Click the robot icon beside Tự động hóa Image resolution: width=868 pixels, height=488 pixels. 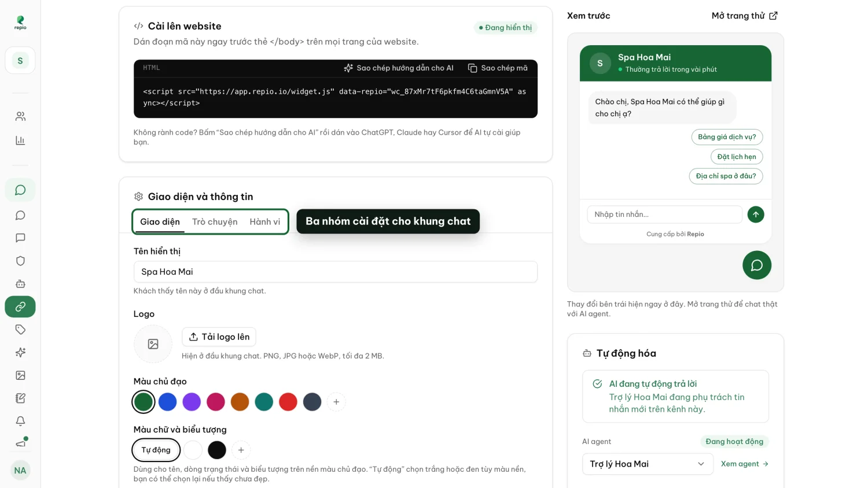[587, 353]
